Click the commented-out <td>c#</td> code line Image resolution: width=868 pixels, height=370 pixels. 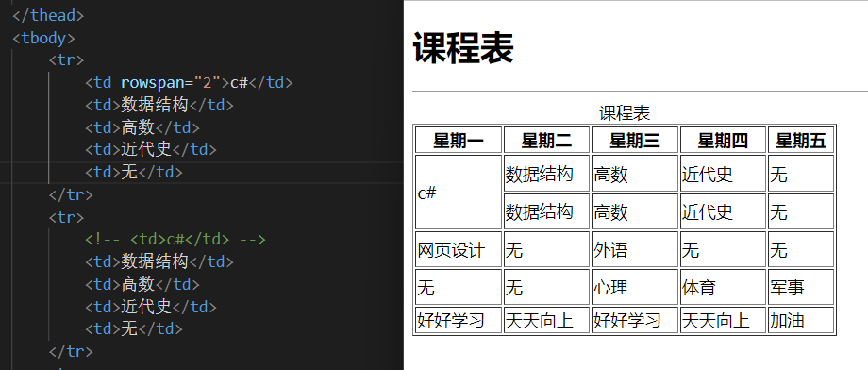point(175,240)
